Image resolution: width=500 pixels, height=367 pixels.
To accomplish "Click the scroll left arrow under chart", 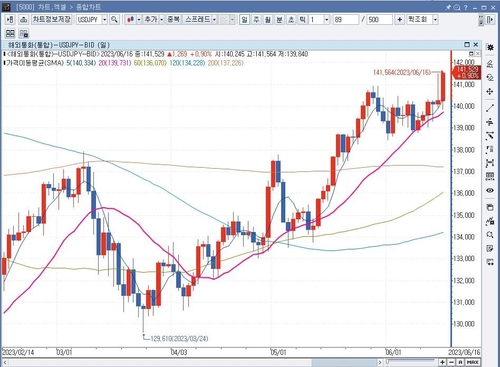I will coord(5,362).
